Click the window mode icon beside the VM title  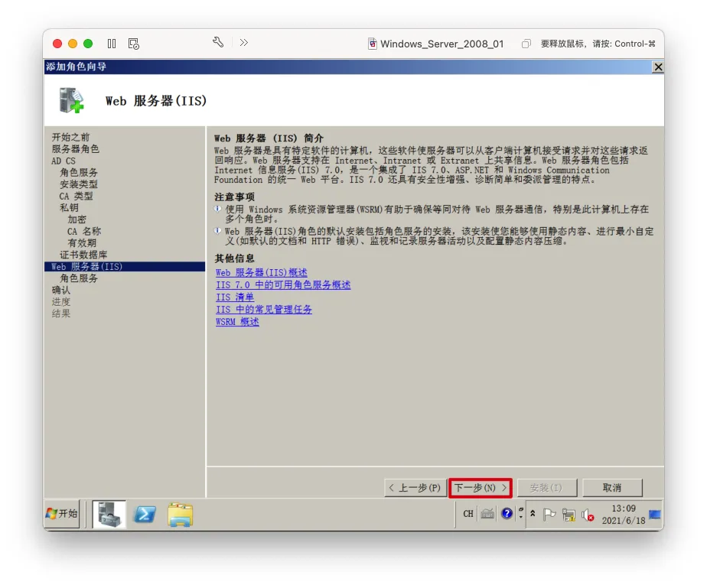526,44
